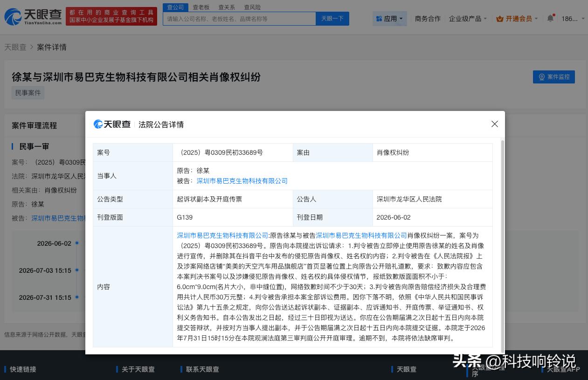Click the 快速链接 footer heading
Viewport: 588px width, 380px height.
23,369
